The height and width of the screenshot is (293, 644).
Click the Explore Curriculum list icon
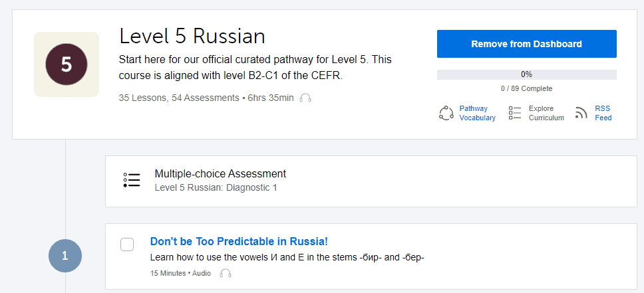pos(515,113)
